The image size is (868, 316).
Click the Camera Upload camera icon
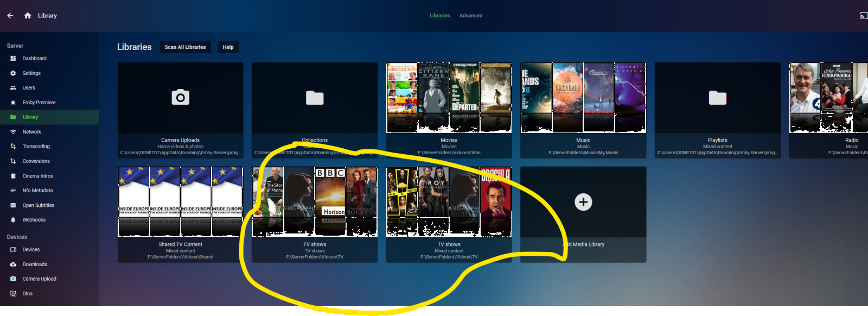click(x=13, y=279)
